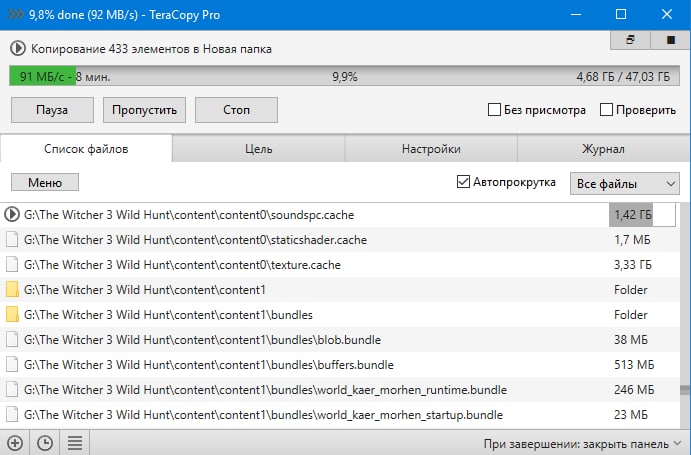Viewport: 691px width, 455px height.
Task: Click the folder icon of content\content1
Action: pyautogui.click(x=12, y=290)
